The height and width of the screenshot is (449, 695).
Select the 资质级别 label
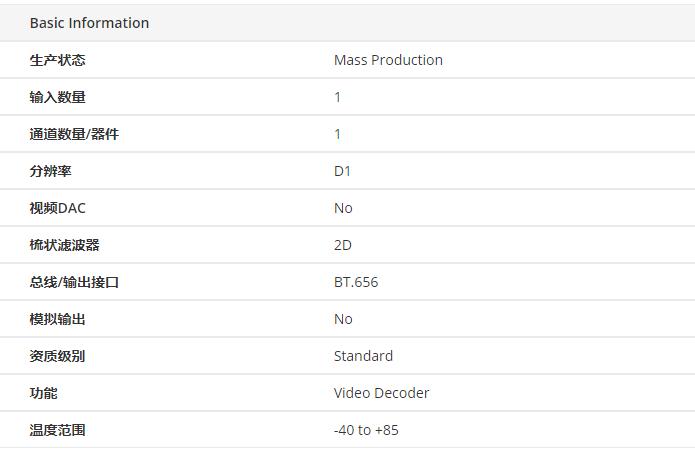point(57,356)
